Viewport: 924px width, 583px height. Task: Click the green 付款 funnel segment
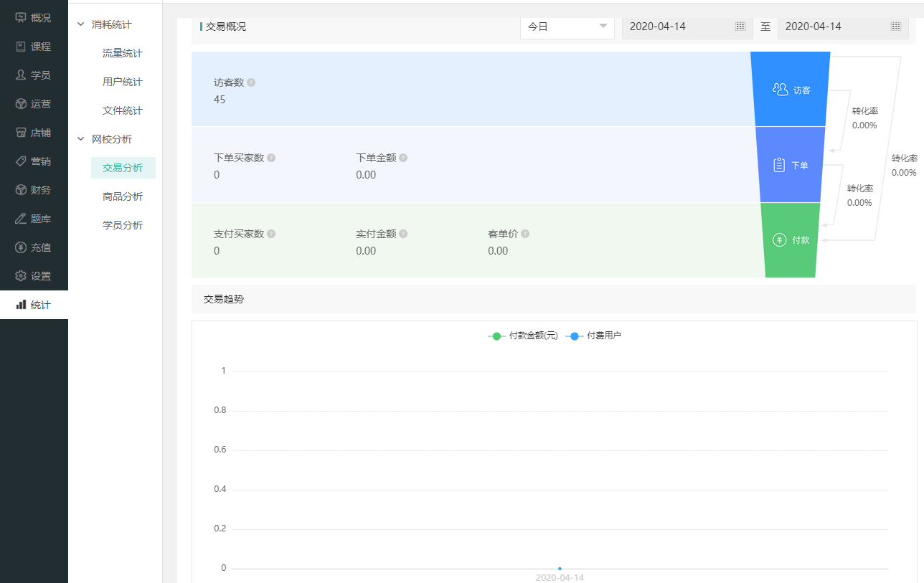[x=791, y=240]
